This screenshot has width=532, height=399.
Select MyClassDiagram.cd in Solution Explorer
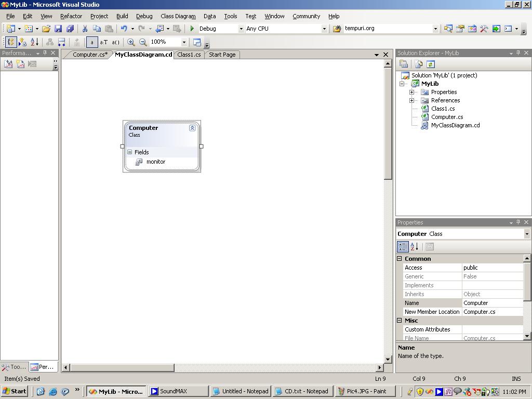[x=455, y=125]
